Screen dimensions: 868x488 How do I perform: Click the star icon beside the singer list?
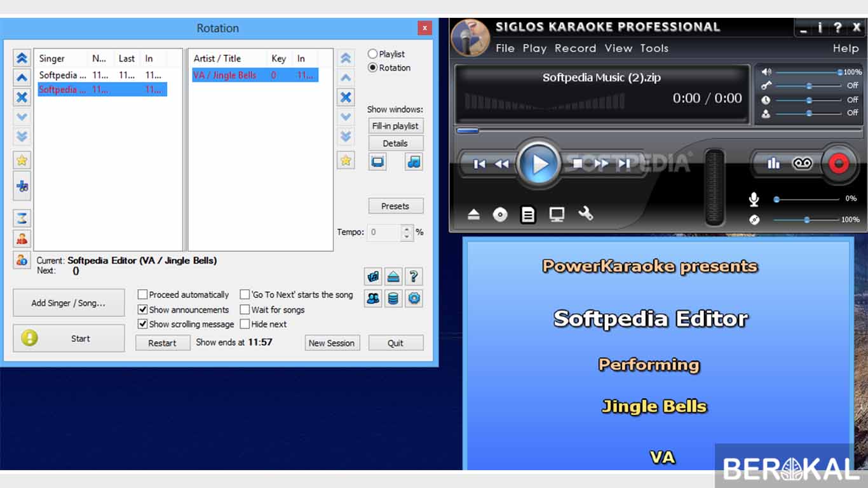[x=22, y=160]
